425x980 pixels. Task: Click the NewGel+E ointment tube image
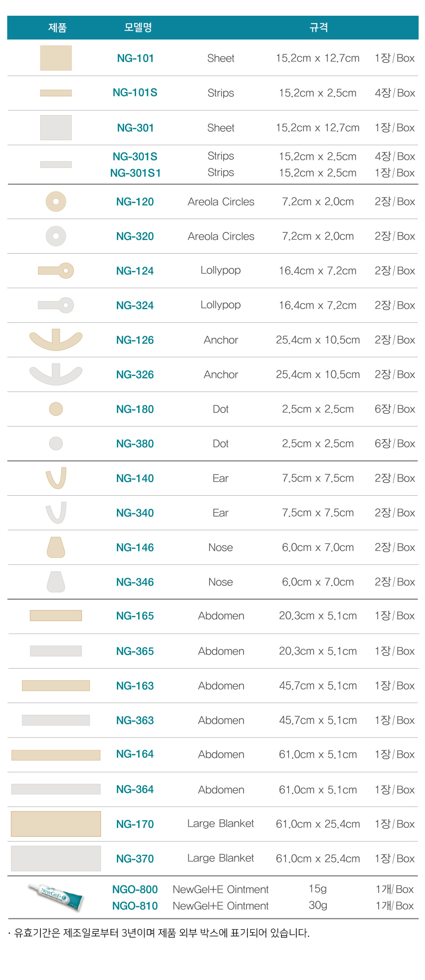coord(57,897)
